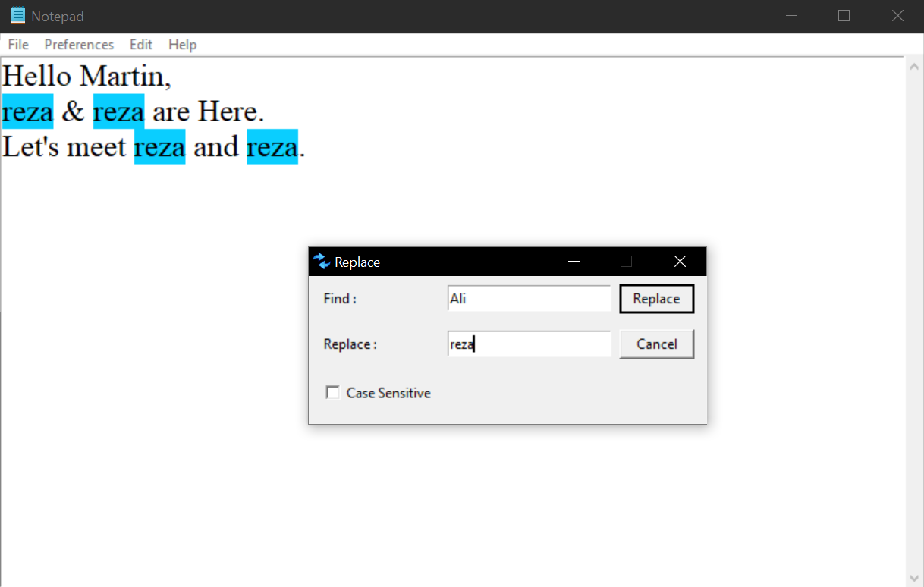
Task: Click inside the Replace input field
Action: pos(529,344)
